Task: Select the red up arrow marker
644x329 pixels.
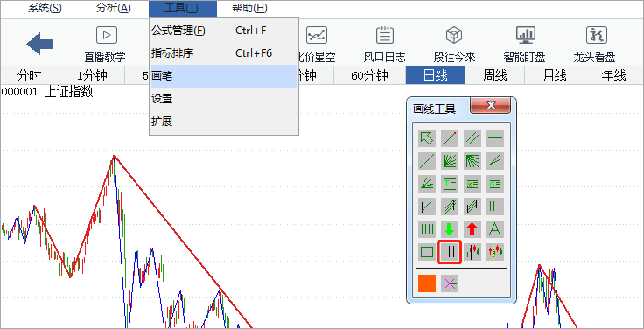Action: [472, 228]
